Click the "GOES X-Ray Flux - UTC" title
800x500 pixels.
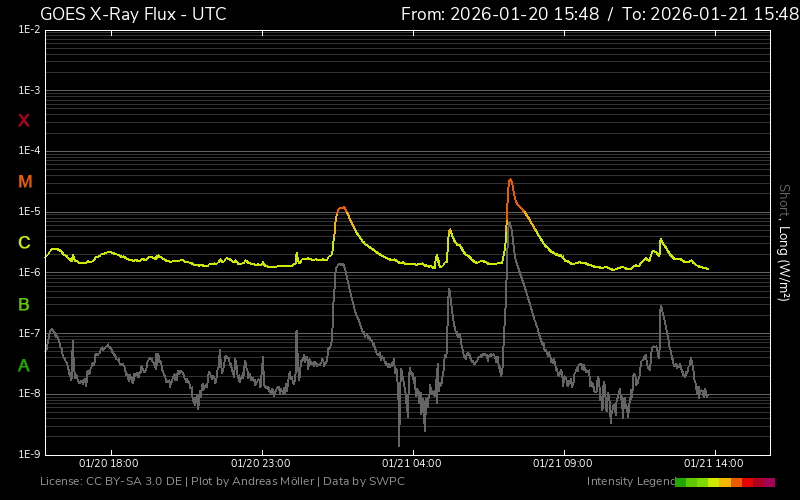[133, 14]
